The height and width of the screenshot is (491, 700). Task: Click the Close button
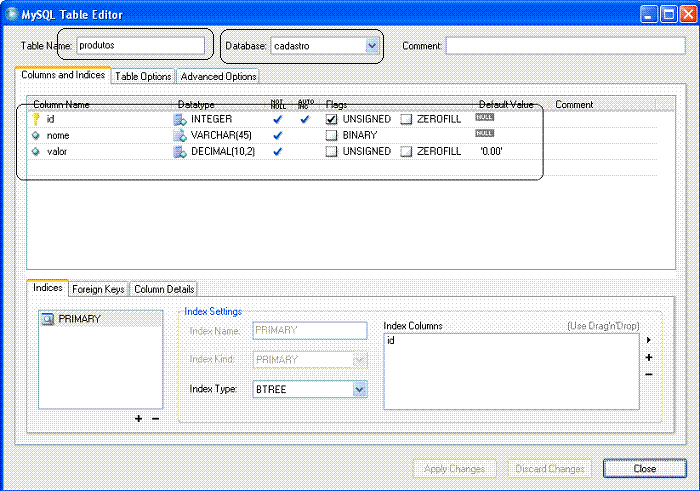pos(645,469)
